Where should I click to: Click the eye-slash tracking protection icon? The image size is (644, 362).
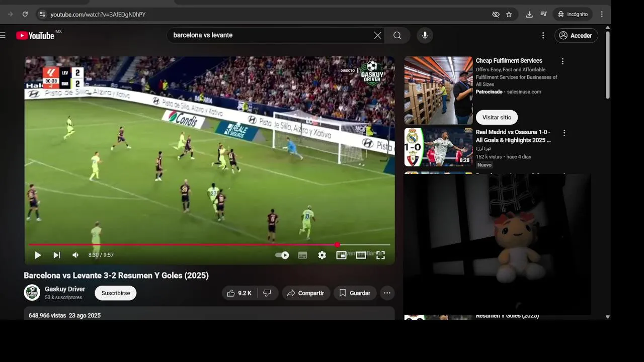coord(496,15)
